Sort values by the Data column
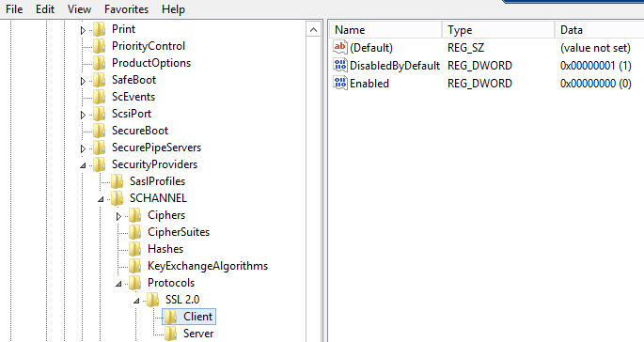Viewport: 644px width, 342px height. pyautogui.click(x=599, y=30)
